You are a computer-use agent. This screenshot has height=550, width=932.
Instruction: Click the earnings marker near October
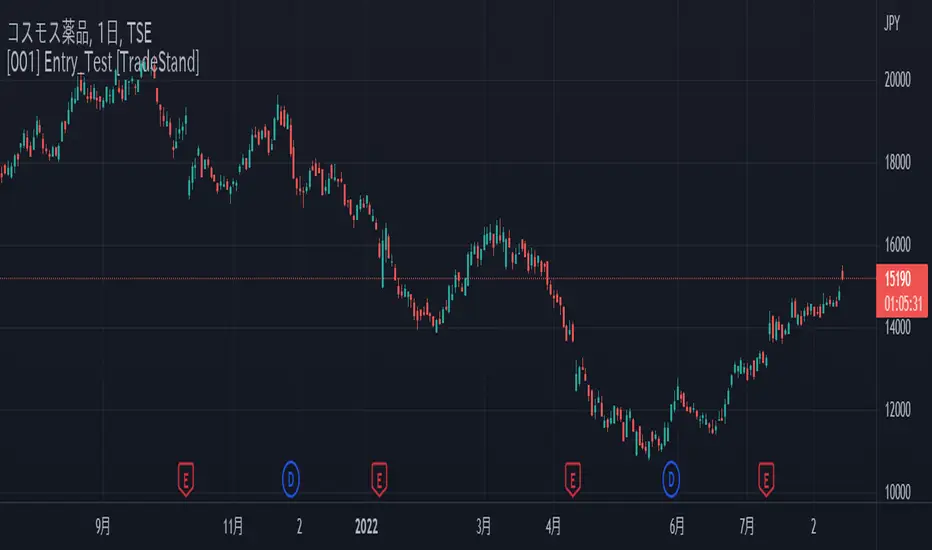coord(185,479)
